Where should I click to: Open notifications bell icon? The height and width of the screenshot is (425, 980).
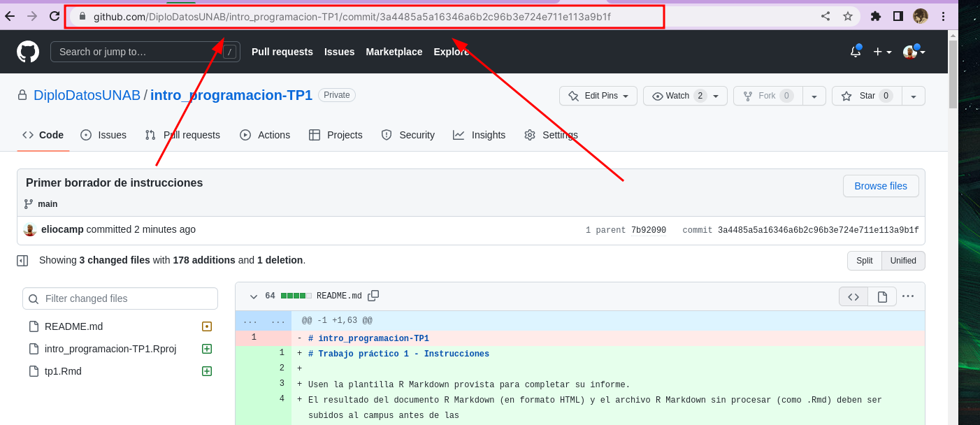pos(856,52)
